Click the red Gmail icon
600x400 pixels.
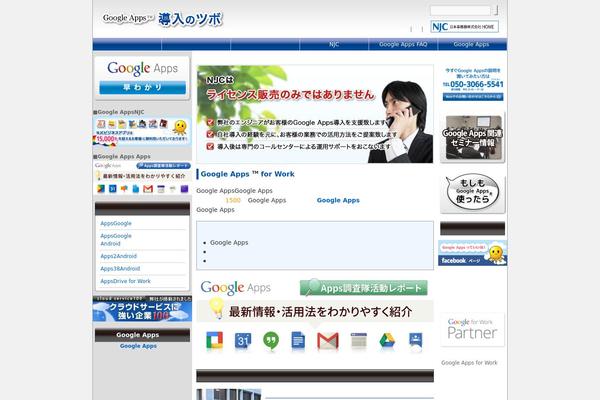click(328, 341)
